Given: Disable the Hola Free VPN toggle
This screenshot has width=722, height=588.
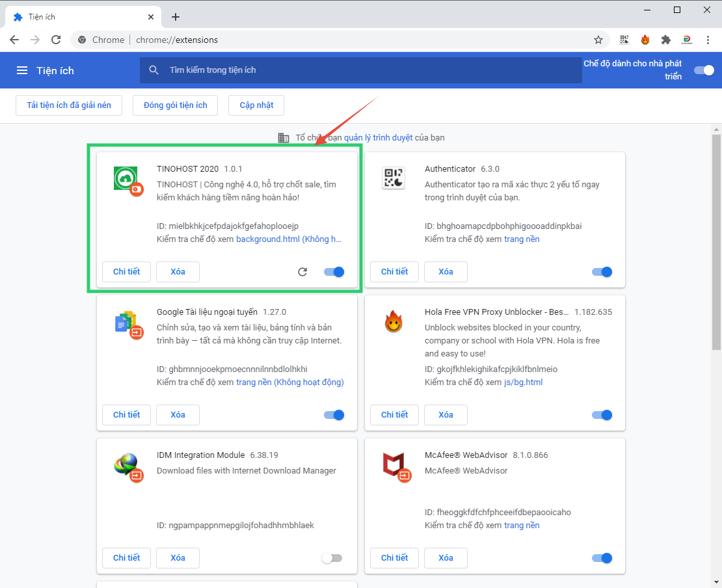Looking at the screenshot, I should pyautogui.click(x=602, y=415).
